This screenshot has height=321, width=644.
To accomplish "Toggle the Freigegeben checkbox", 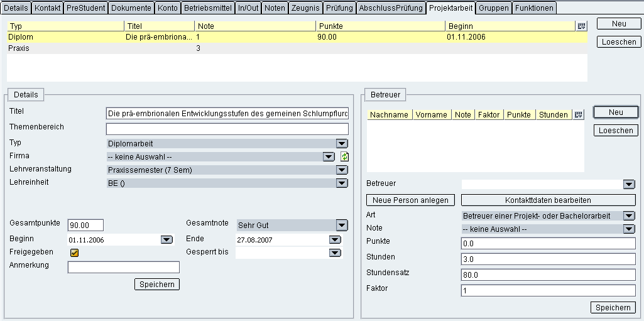I will tap(74, 253).
